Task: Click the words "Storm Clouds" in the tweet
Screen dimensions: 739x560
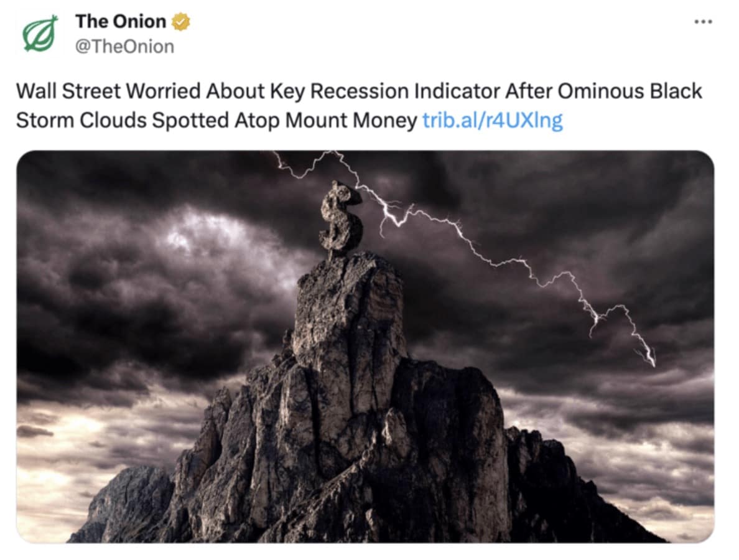Action: point(81,120)
